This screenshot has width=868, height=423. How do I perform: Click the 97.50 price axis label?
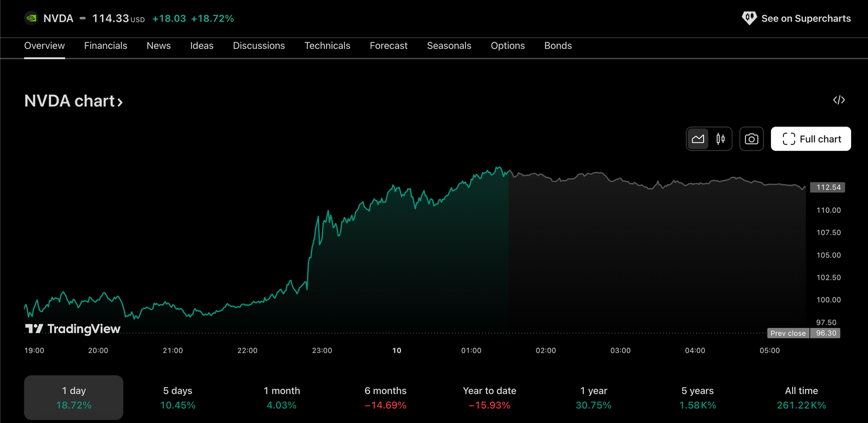pyautogui.click(x=826, y=323)
